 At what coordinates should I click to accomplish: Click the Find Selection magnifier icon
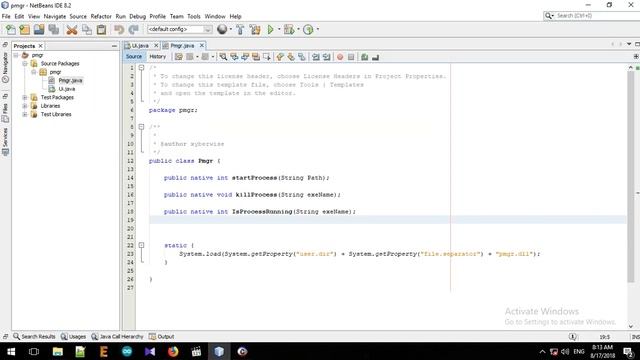pos(223,57)
